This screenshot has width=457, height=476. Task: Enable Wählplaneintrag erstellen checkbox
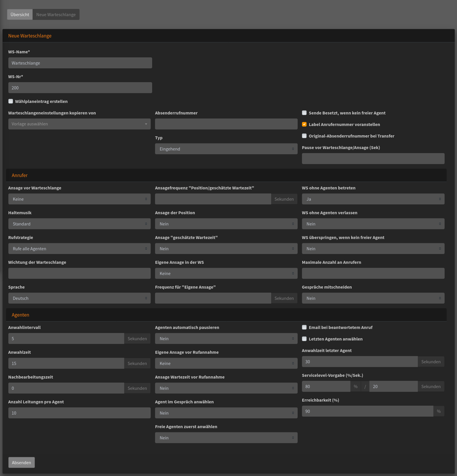click(11, 101)
